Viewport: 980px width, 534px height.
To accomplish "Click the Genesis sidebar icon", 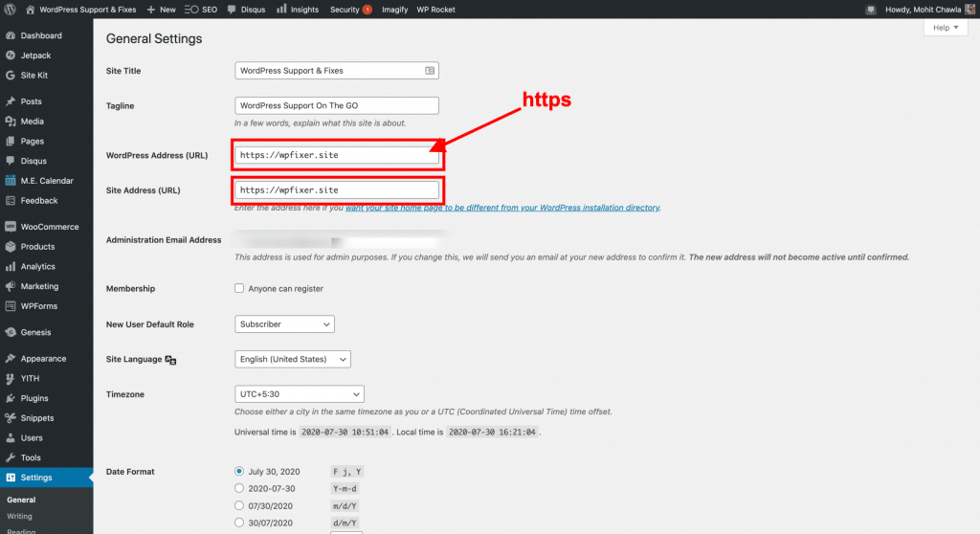I will 11,333.
